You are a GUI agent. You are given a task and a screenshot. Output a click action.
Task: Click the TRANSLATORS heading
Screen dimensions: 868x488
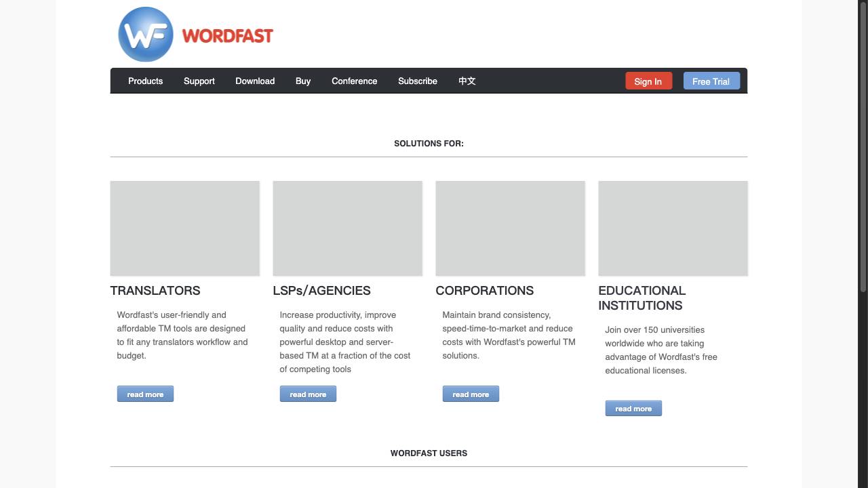(x=155, y=291)
